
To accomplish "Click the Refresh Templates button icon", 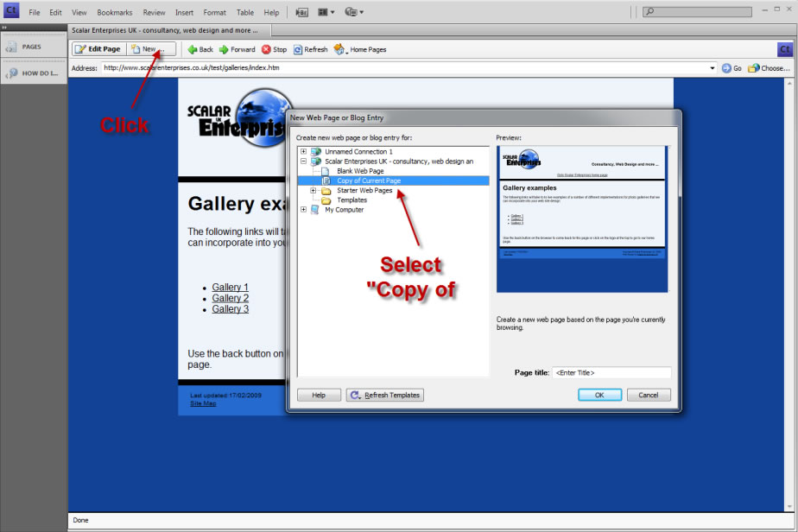I will (355, 395).
